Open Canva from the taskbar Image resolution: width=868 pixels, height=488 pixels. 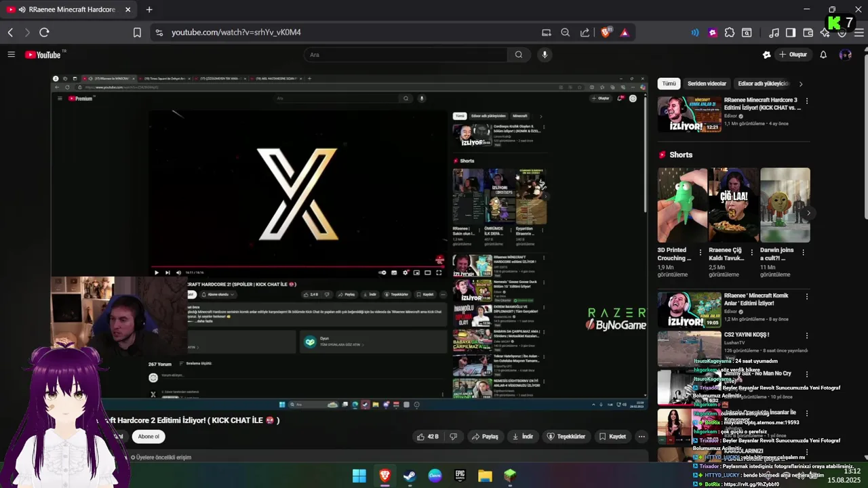(x=435, y=476)
